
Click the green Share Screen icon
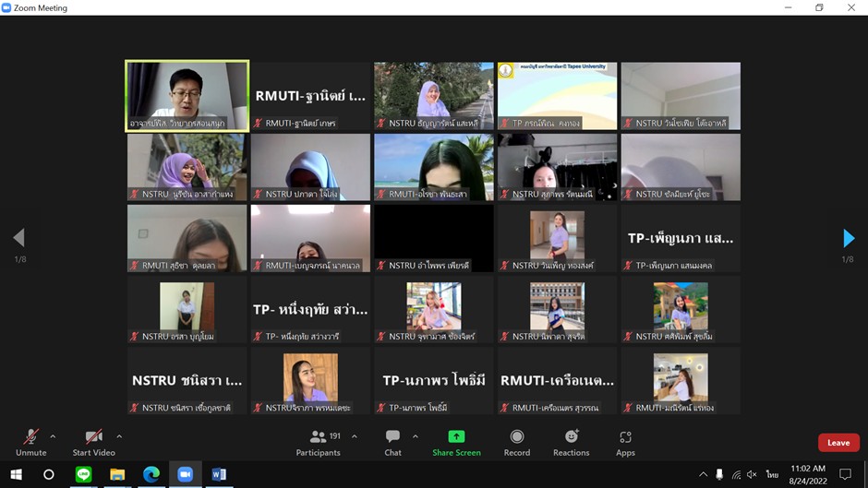point(456,436)
